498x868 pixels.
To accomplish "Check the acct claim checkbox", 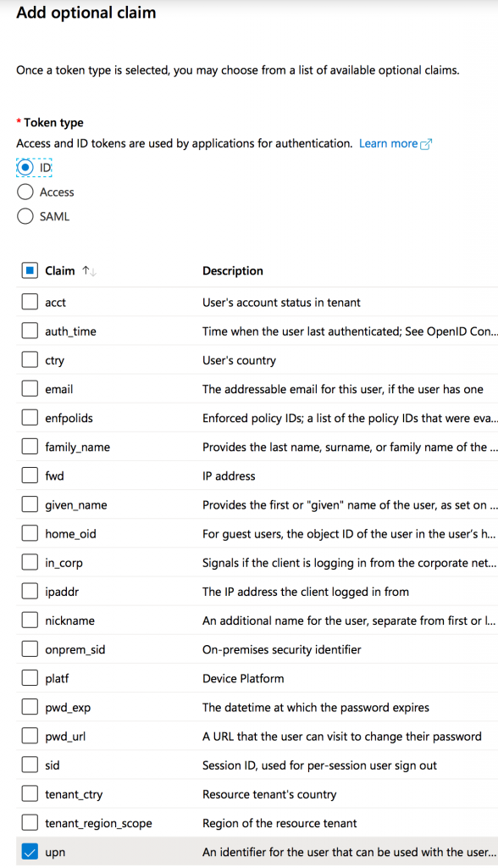I will 30,303.
